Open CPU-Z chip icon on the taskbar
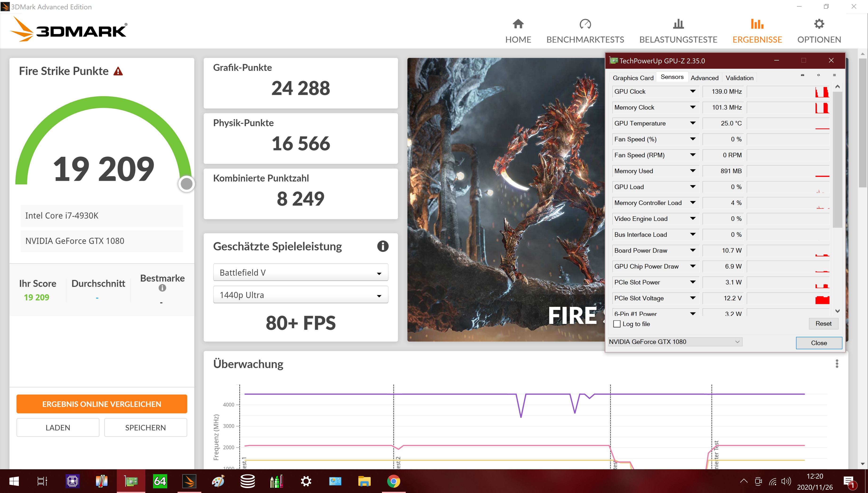Viewport: 868px width, 493px height. pos(73,481)
